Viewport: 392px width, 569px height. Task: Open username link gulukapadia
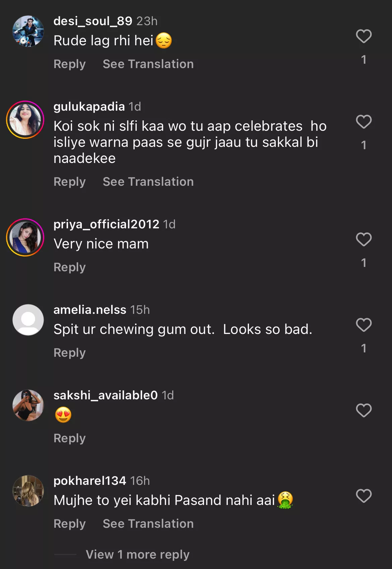pyautogui.click(x=89, y=107)
